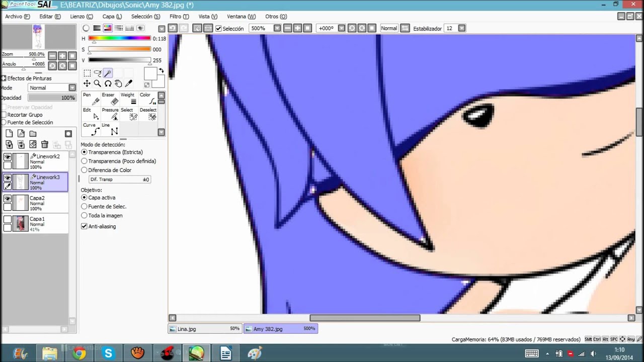
Task: Select the Eyedropper color picker tool
Action: 129,83
